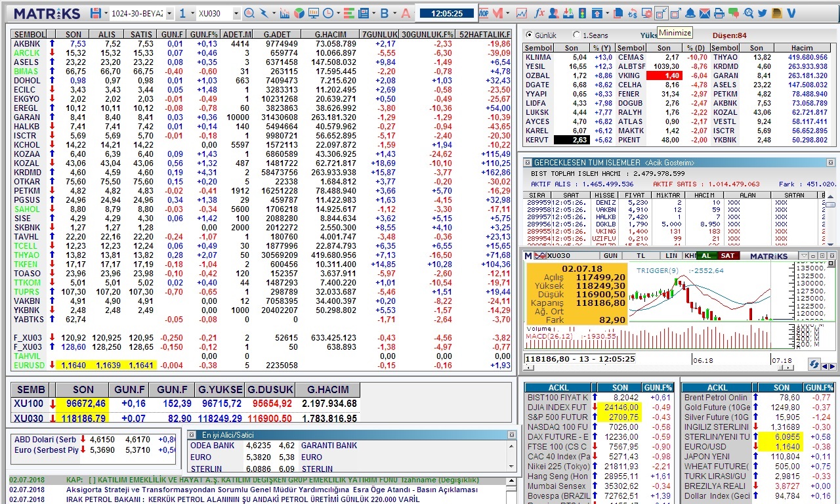This screenshot has height=504, width=840.
Task: Click the copy pages icon
Action: 618,13
